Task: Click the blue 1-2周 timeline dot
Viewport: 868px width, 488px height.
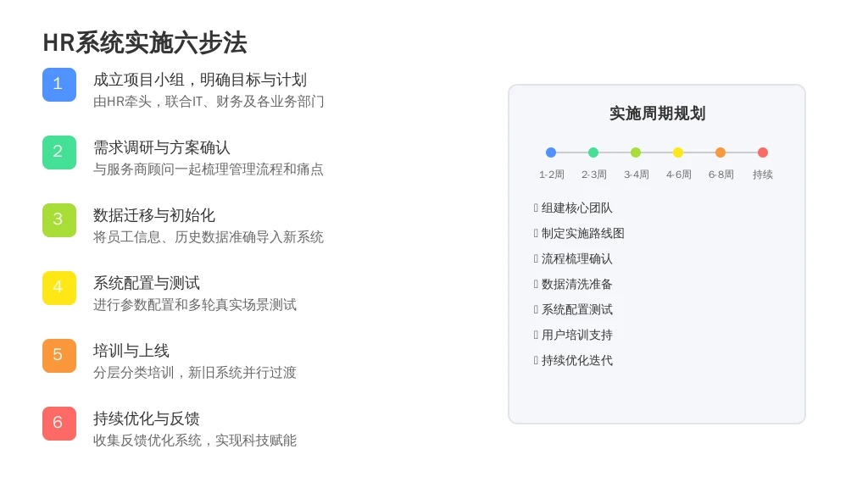Action: coord(551,152)
